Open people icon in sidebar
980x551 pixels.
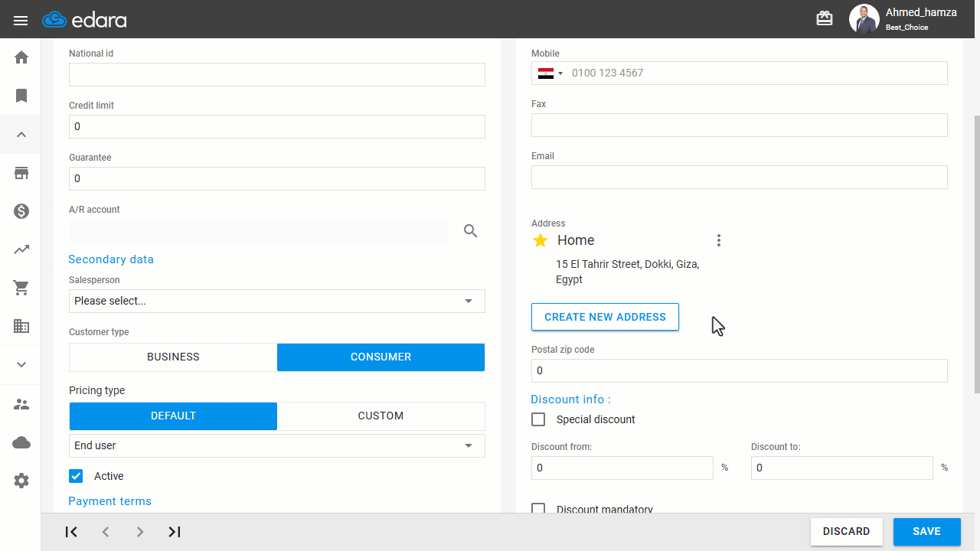coord(21,404)
